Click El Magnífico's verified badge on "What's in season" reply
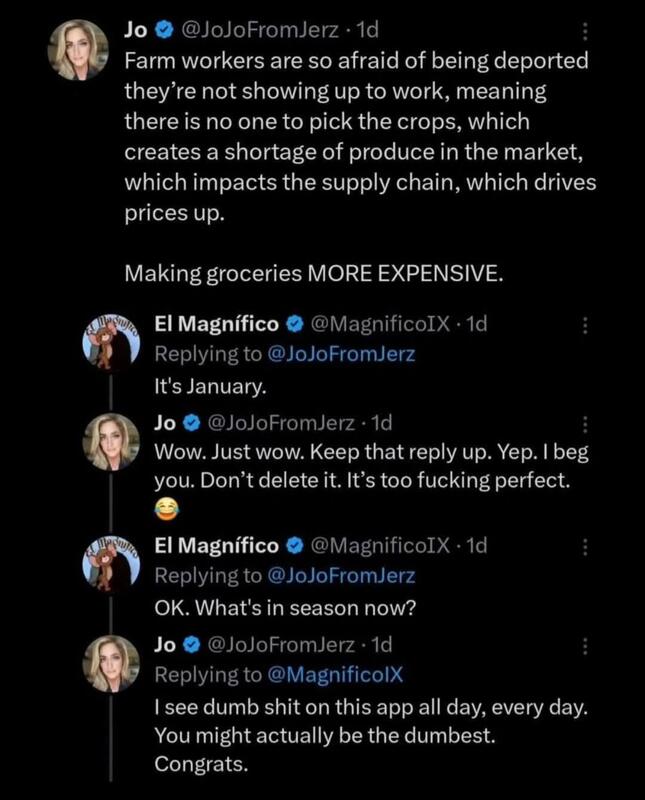The height and width of the screenshot is (800, 645). pos(296,545)
